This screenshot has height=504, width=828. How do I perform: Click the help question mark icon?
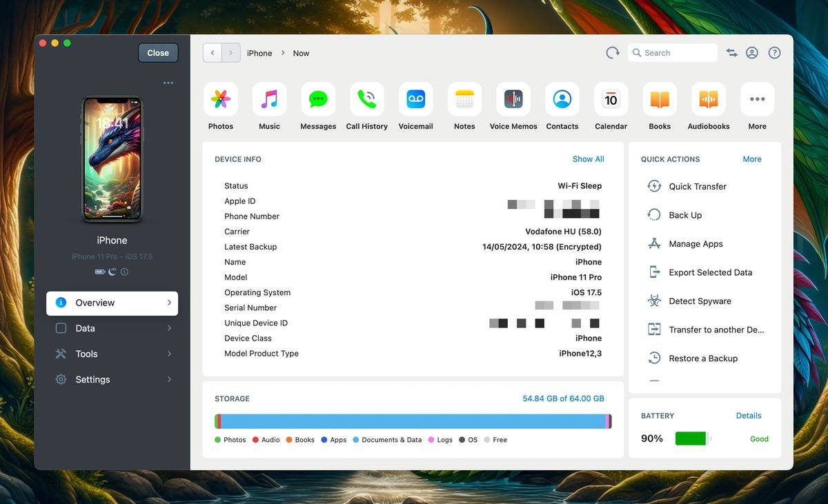click(x=775, y=53)
